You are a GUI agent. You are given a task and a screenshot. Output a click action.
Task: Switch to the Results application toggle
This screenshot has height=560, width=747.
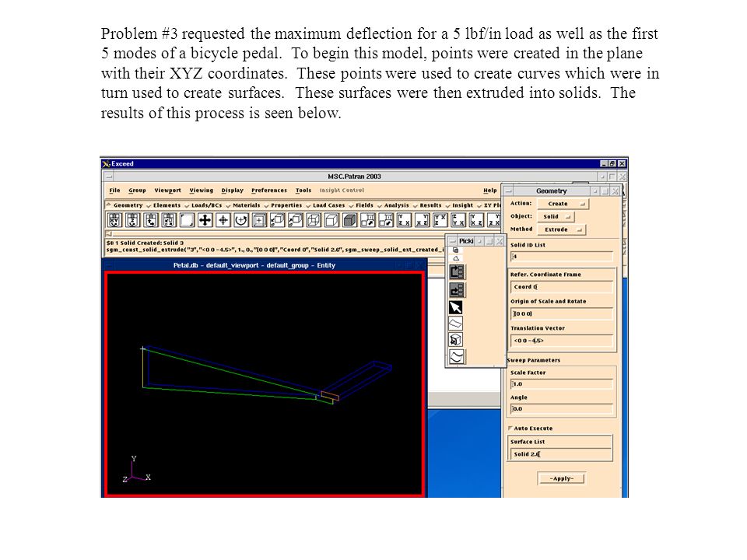(427, 205)
